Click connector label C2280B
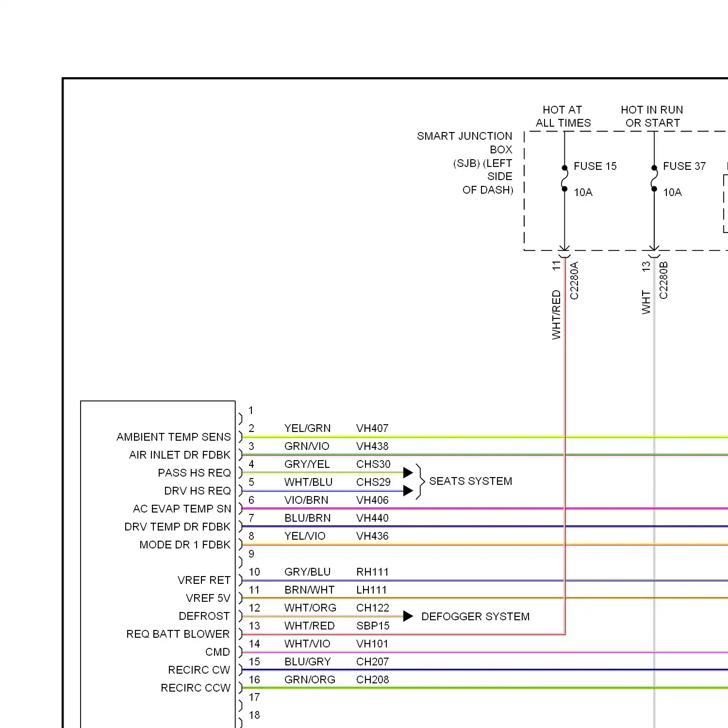 point(663,280)
